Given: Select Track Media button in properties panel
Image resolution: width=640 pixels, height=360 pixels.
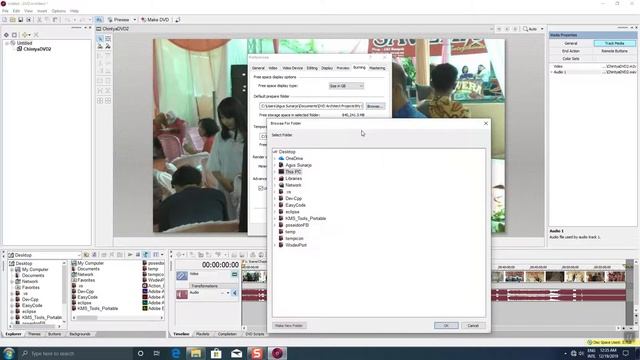Looking at the screenshot, I should tap(614, 43).
